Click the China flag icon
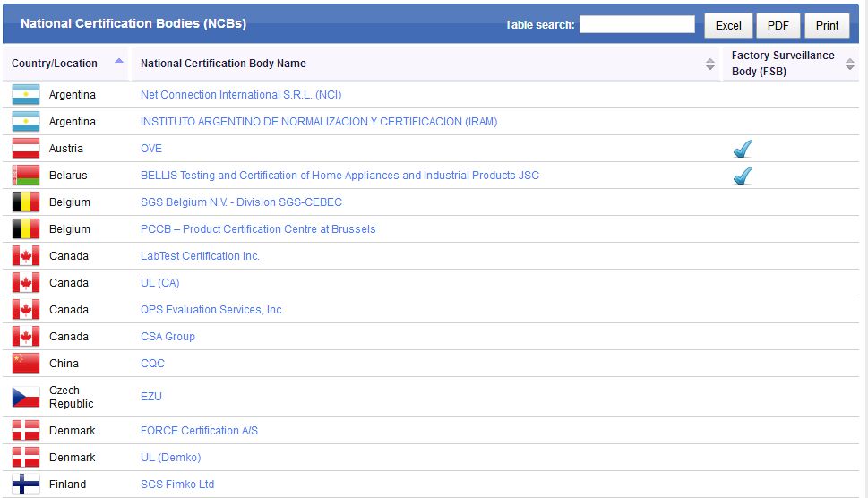This screenshot has width=868, height=498. [x=26, y=364]
